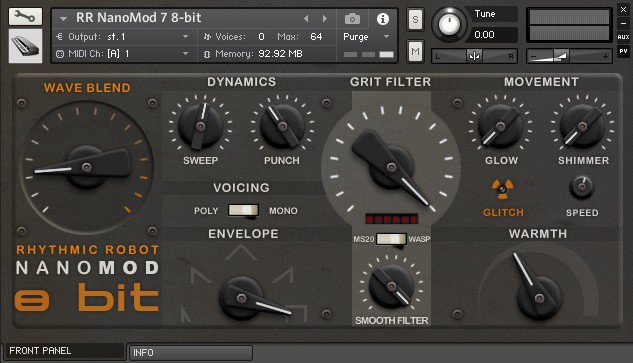Click the Warmth knob

coord(539,298)
